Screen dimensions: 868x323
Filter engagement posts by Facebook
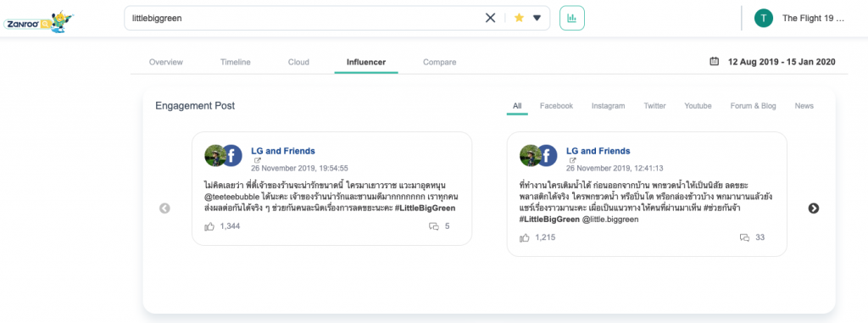[556, 106]
